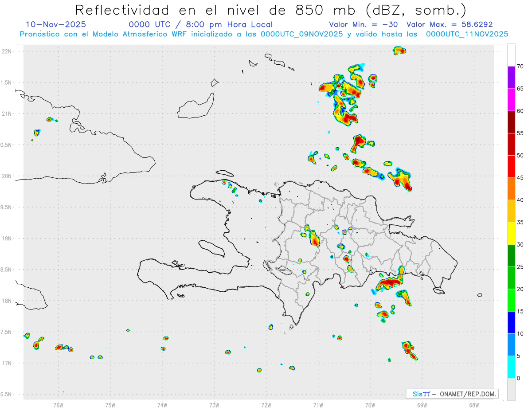Click the '20N' latitude label

coord(7,176)
